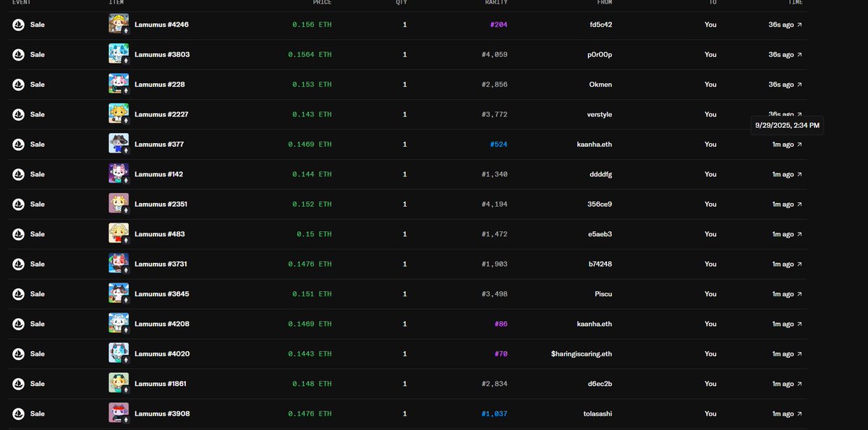Open the transaction arrow for Lamumus #4020
The width and height of the screenshot is (868, 430).
pyautogui.click(x=799, y=354)
